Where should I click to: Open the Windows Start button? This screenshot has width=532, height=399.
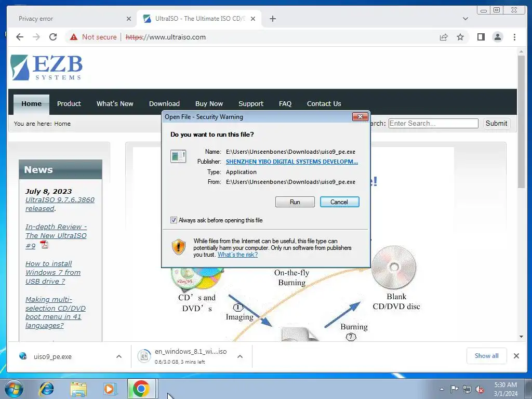pos(14,389)
